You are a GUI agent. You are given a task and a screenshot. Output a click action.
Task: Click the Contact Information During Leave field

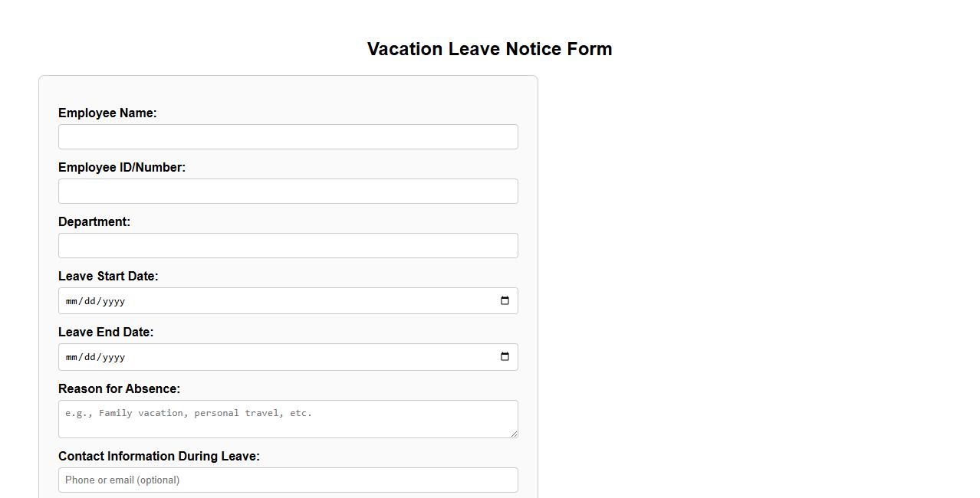pos(288,480)
